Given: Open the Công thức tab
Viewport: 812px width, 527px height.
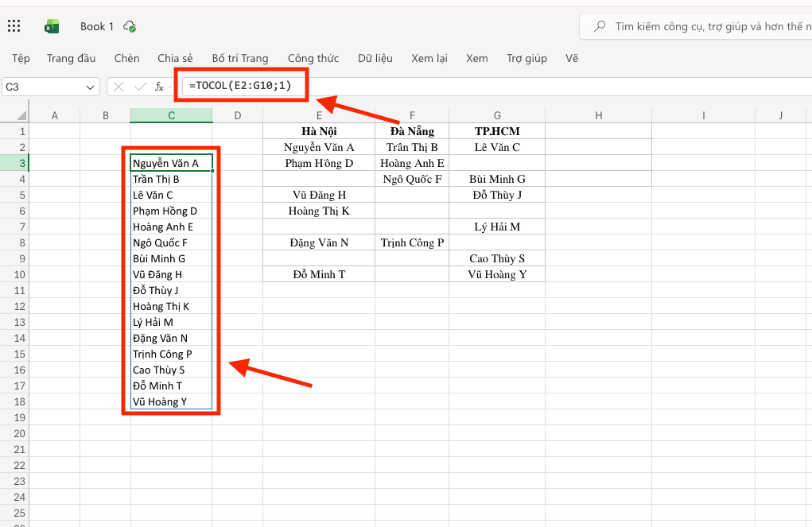Looking at the screenshot, I should 313,59.
